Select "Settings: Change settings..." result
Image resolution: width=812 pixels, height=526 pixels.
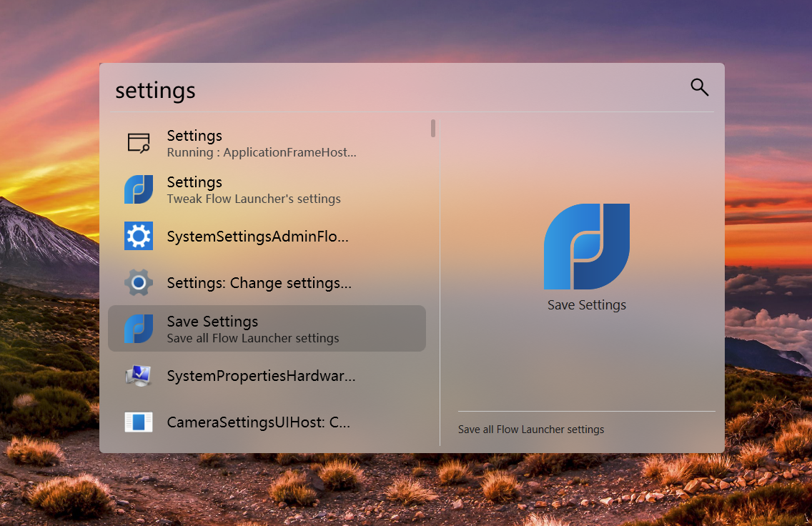tap(267, 283)
